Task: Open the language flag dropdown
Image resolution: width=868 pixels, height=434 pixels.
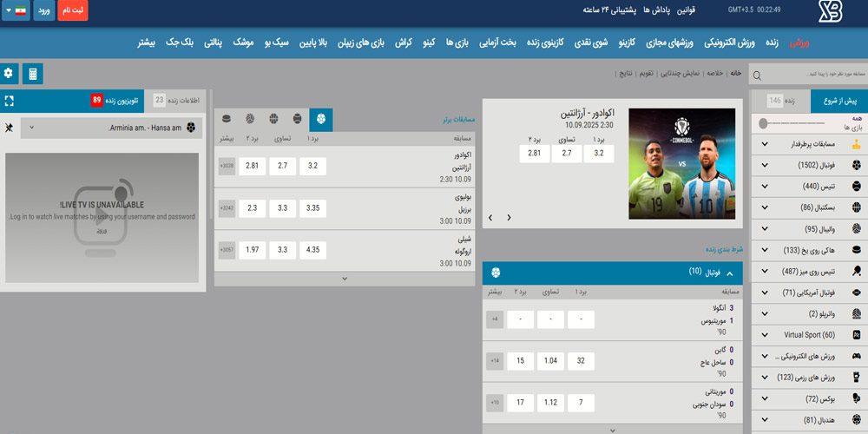Action: click(15, 12)
